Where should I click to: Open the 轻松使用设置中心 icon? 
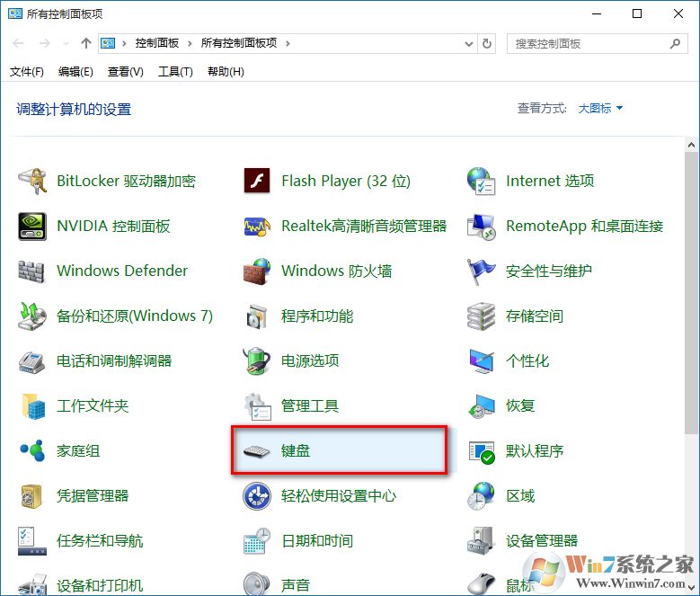[x=257, y=496]
